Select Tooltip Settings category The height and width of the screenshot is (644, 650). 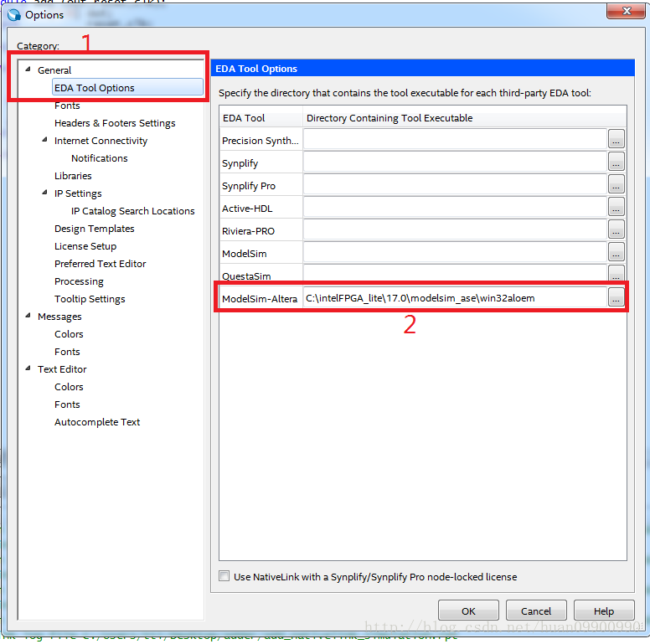click(x=90, y=299)
